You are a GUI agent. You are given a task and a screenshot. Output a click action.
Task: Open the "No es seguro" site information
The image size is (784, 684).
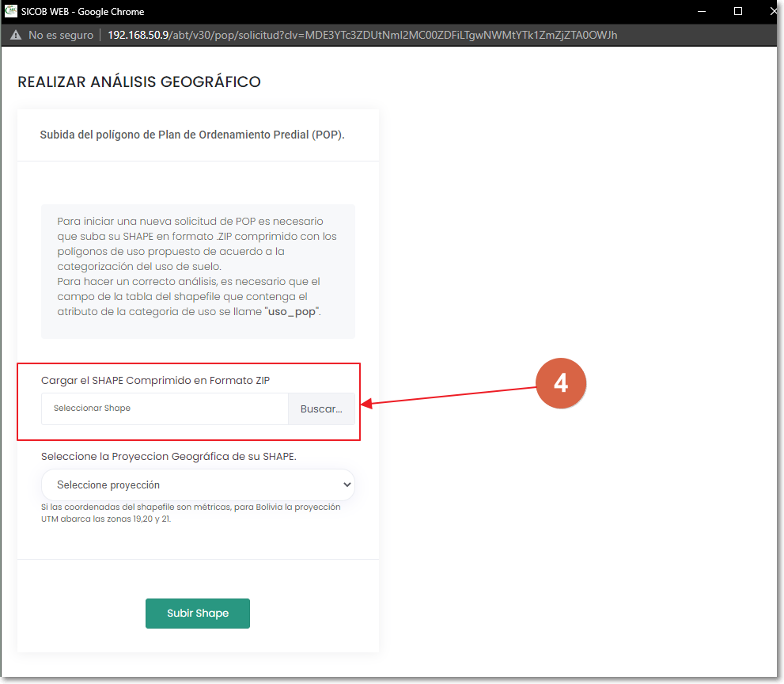[x=60, y=36]
